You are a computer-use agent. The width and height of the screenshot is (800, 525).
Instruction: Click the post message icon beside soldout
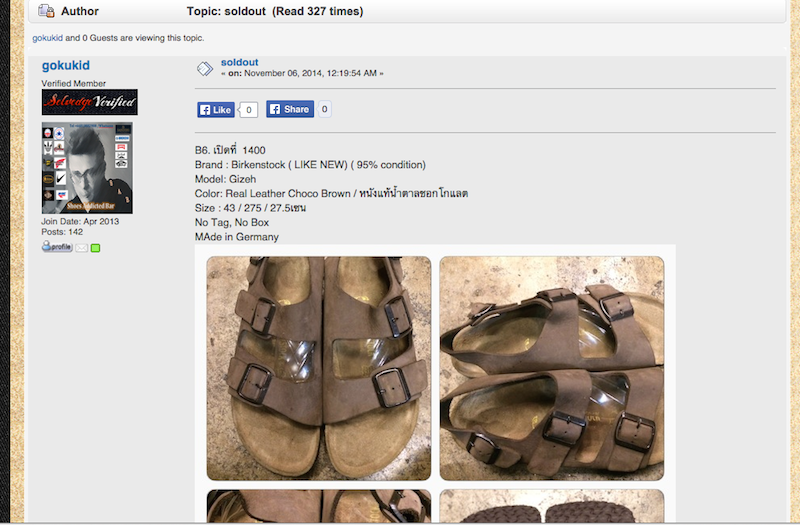point(205,68)
